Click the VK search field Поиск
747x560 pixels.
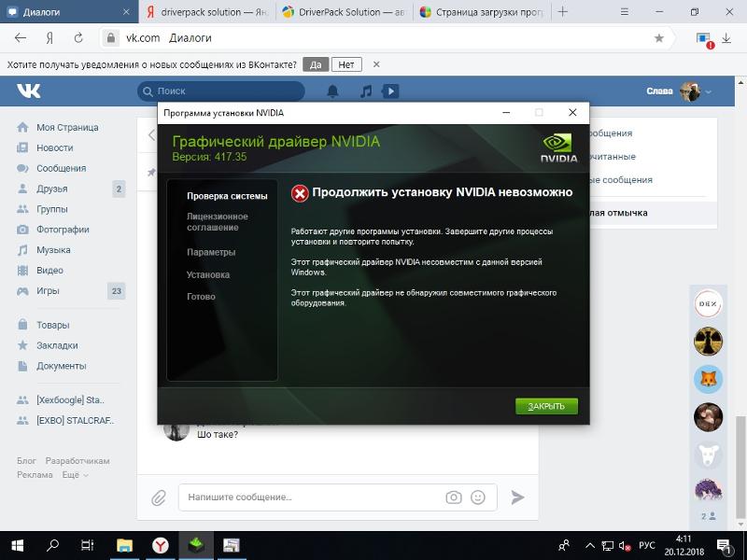221,91
